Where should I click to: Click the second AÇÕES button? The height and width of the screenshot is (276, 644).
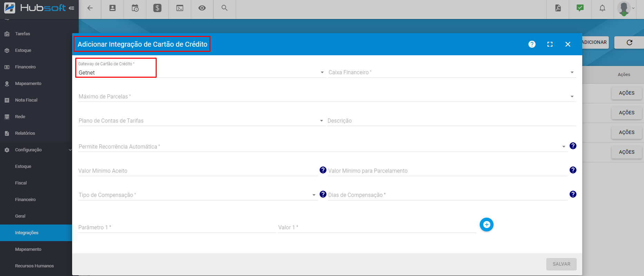point(627,113)
